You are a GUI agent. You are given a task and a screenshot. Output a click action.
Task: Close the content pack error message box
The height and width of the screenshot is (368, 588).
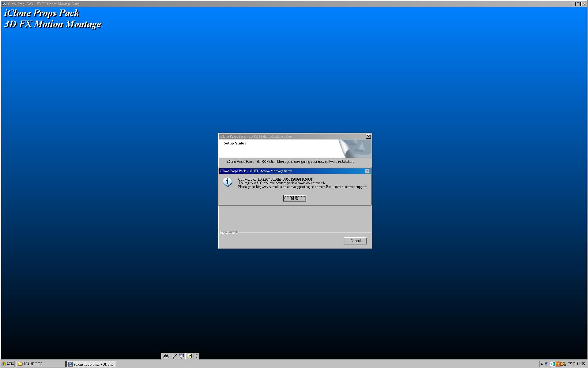367,171
